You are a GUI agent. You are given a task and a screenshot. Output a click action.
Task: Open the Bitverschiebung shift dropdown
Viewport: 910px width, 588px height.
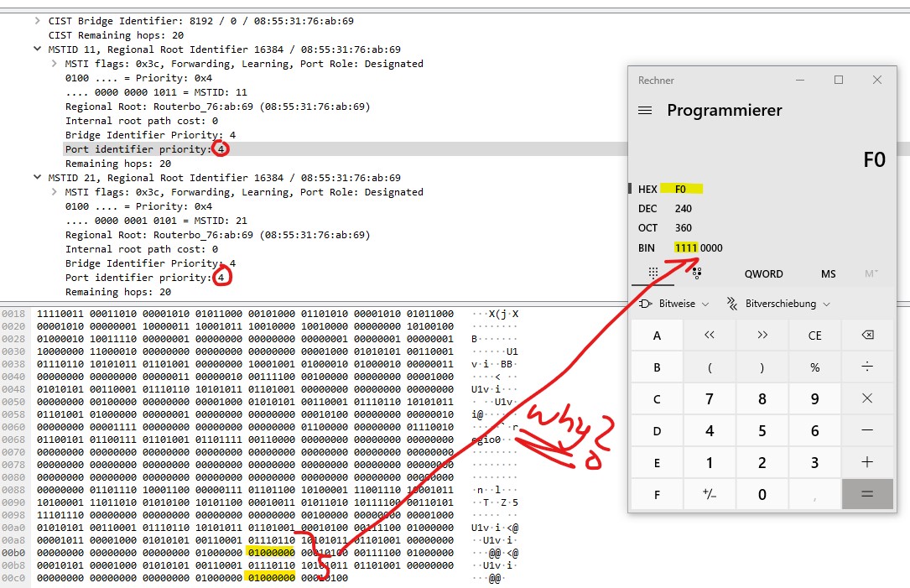coord(779,304)
